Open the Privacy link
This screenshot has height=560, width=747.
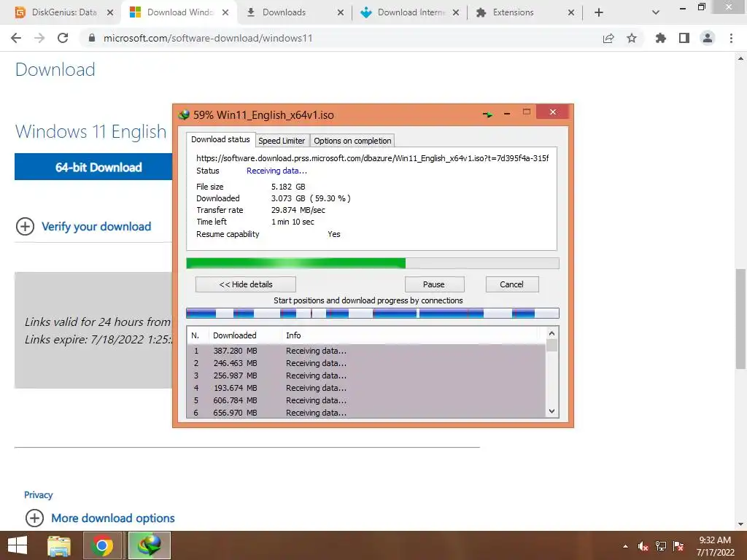38,495
